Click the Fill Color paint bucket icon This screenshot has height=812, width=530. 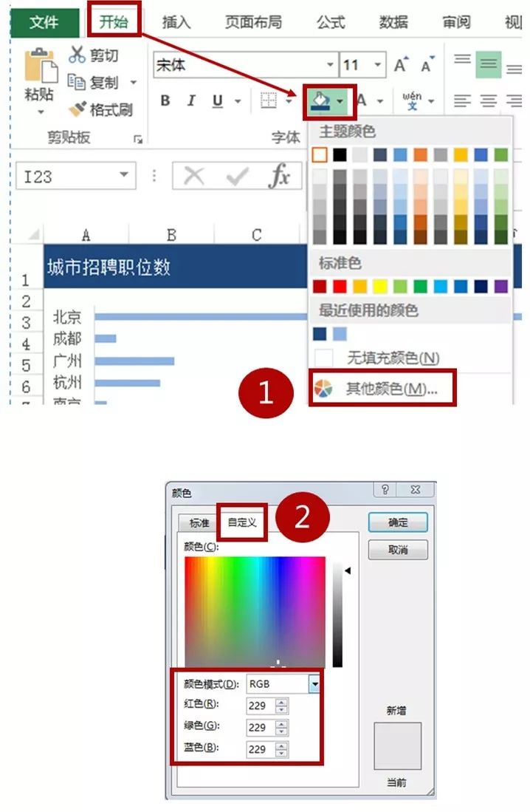click(x=321, y=100)
